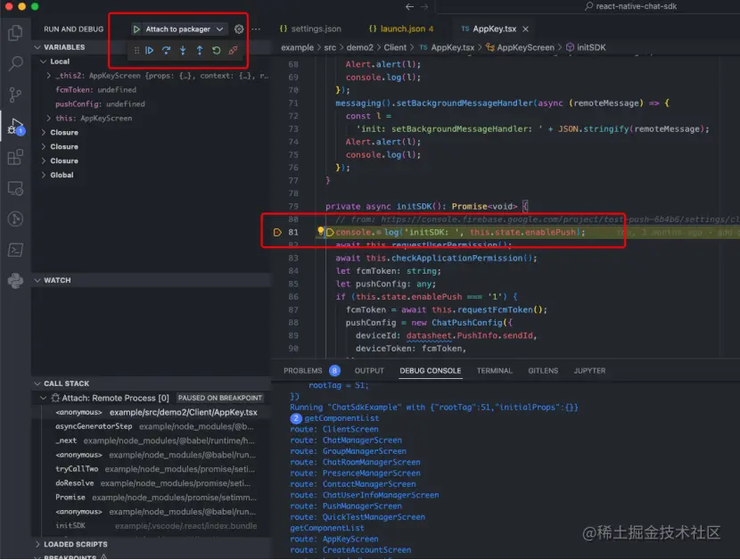Open the Search view in activity bar
Screen dimensions: 740x560
point(15,63)
